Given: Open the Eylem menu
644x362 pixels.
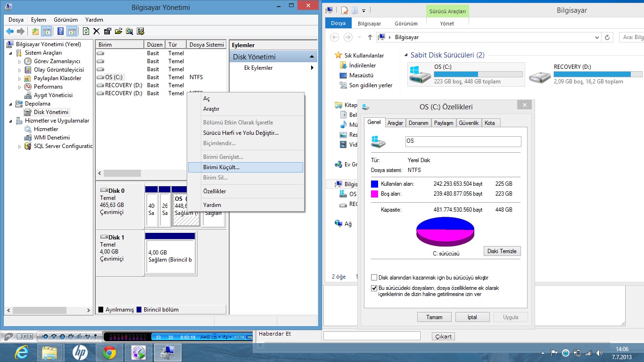Looking at the screenshot, I should (39, 20).
